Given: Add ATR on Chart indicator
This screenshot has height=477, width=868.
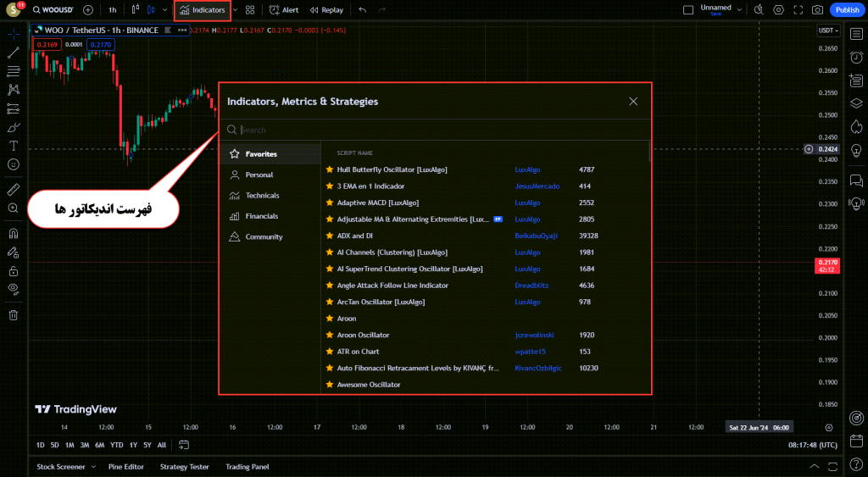Looking at the screenshot, I should coord(359,352).
